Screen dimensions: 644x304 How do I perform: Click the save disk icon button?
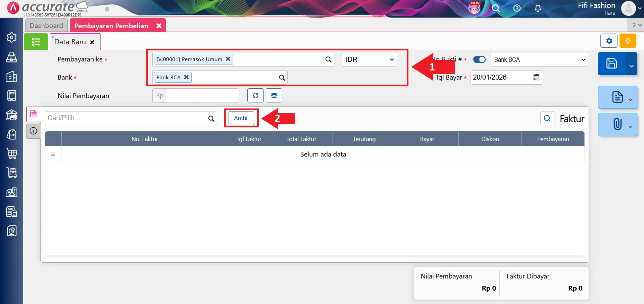point(611,63)
